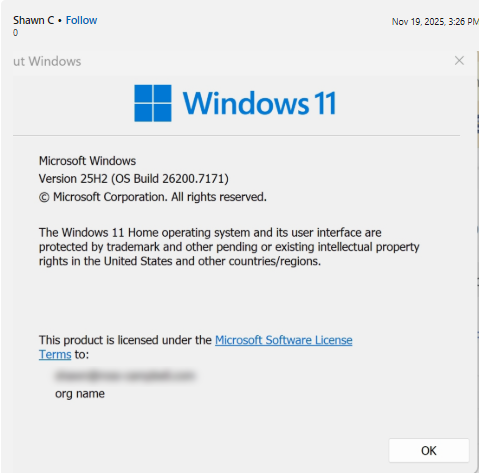Click the Windows 11 wordmark text
The width and height of the screenshot is (479, 473).
pyautogui.click(x=259, y=103)
